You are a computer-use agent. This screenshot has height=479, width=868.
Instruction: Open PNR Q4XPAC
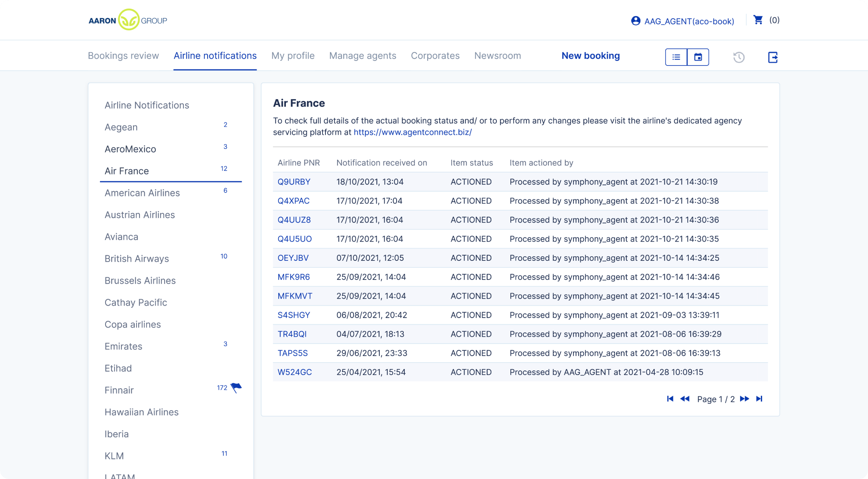click(x=294, y=201)
